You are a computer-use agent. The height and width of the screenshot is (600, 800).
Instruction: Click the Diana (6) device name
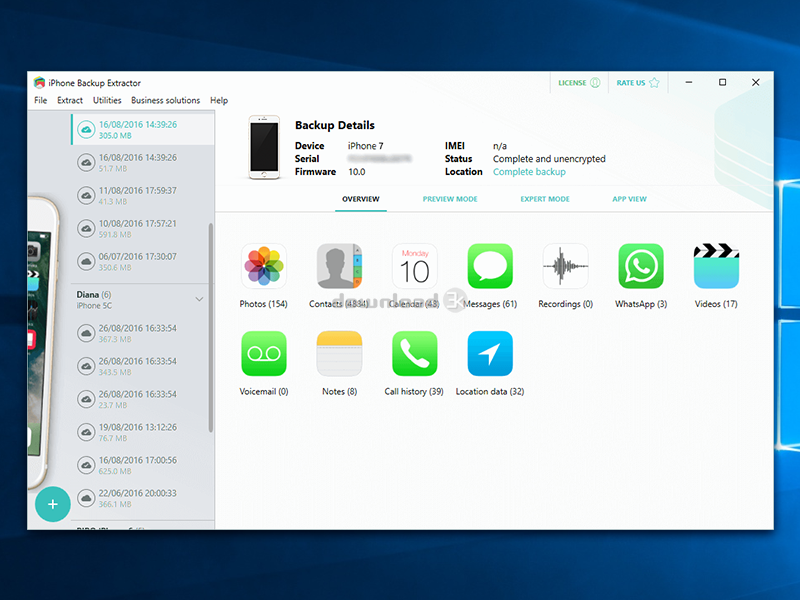tap(94, 294)
